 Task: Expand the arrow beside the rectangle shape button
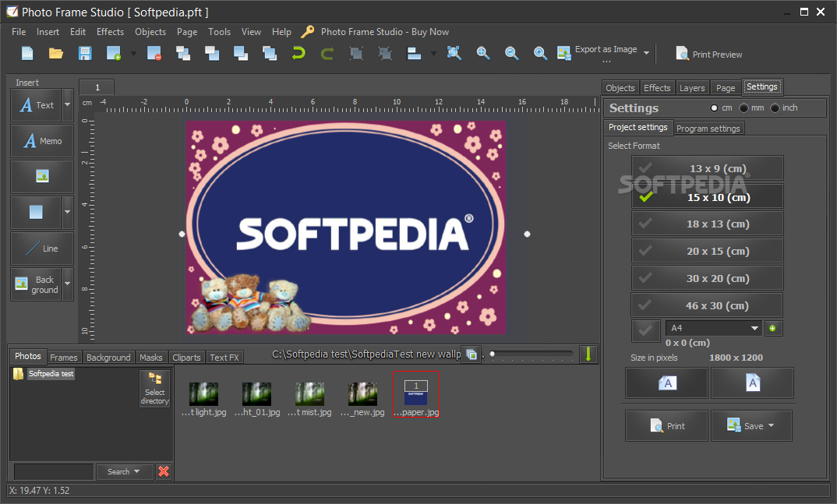[x=67, y=212]
